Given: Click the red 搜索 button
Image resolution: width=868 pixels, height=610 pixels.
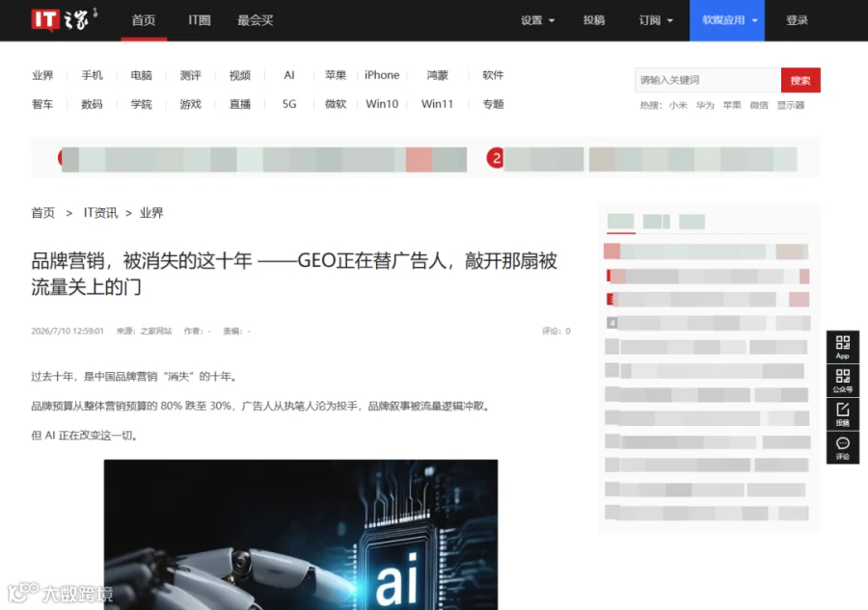Looking at the screenshot, I should coord(800,80).
